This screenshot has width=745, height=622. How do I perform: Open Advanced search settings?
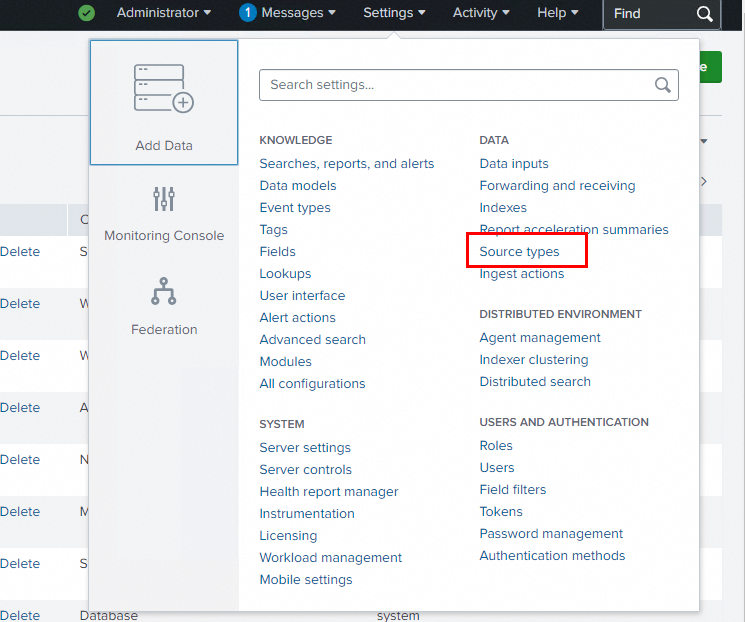[313, 340]
